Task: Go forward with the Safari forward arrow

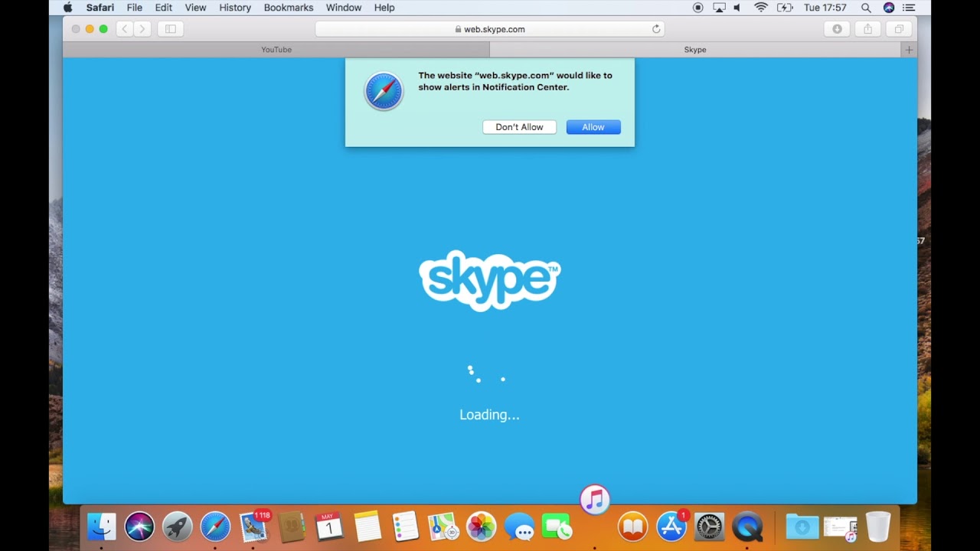Action: [142, 29]
